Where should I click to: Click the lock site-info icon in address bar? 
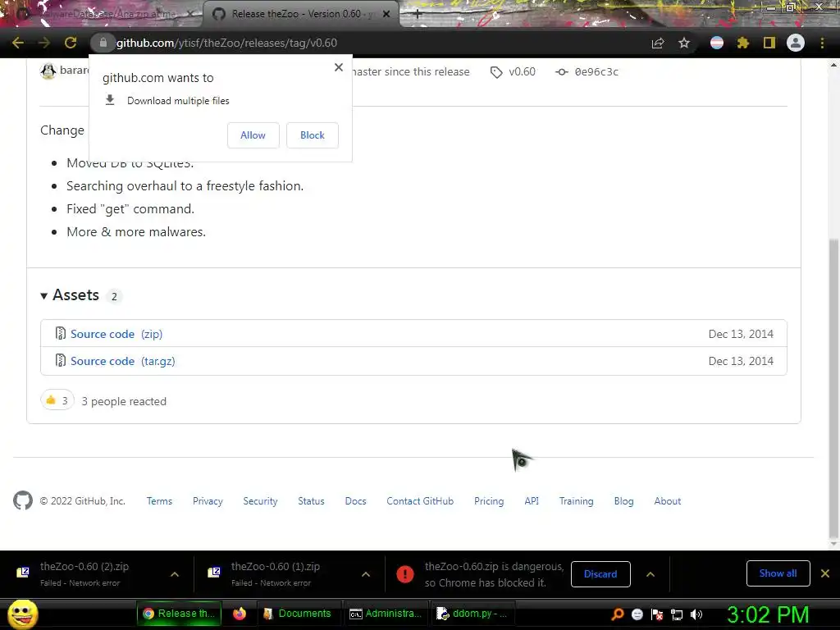pyautogui.click(x=103, y=43)
